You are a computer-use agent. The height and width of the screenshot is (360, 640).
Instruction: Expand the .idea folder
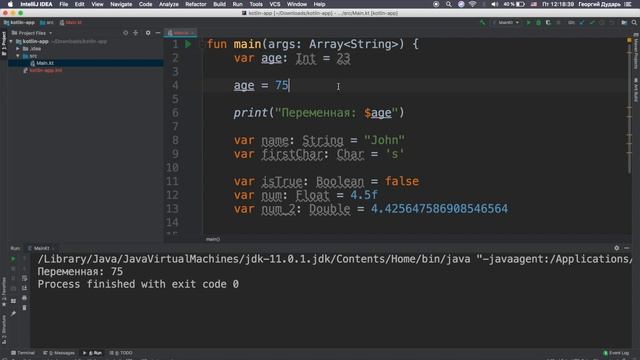(18, 49)
